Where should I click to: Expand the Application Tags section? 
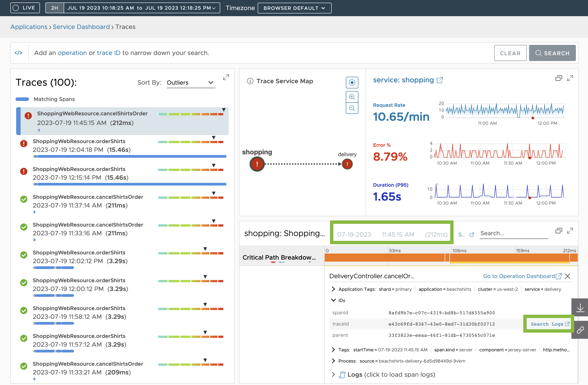point(333,289)
